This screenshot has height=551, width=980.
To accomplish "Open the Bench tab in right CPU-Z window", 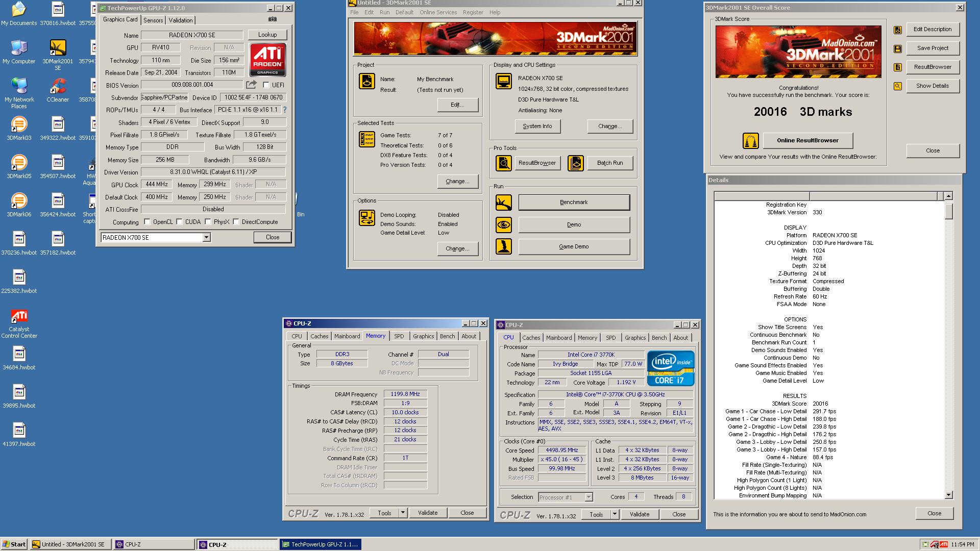I will [659, 338].
